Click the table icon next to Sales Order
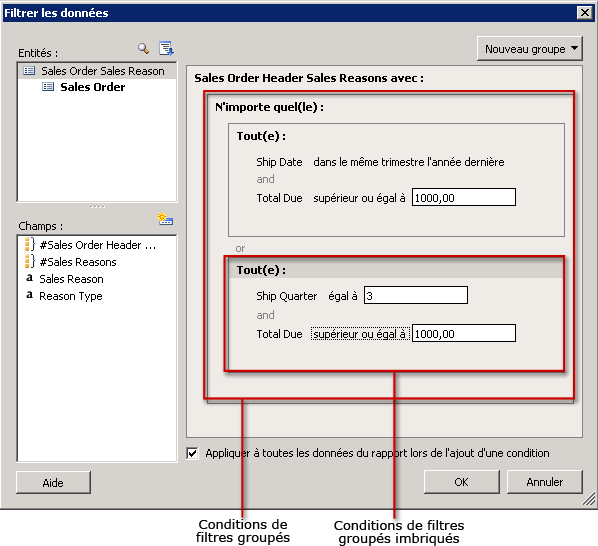Image resolution: width=598 pixels, height=546 pixels. point(48,87)
